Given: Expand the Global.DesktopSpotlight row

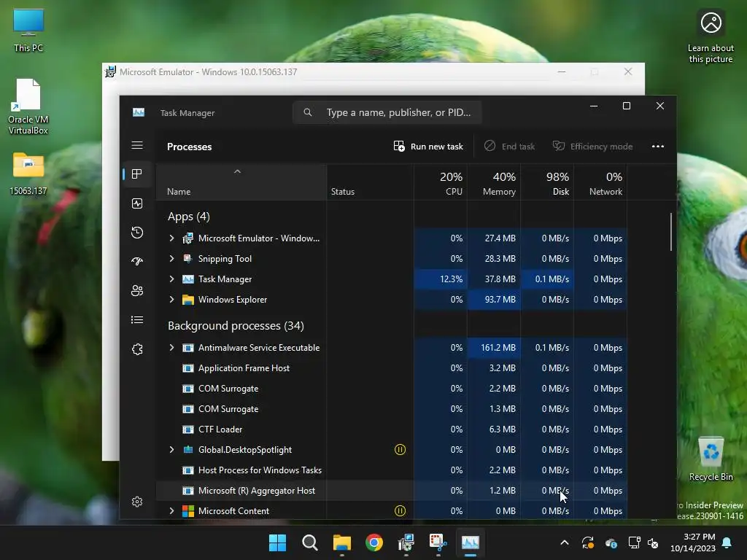Looking at the screenshot, I should 171,449.
